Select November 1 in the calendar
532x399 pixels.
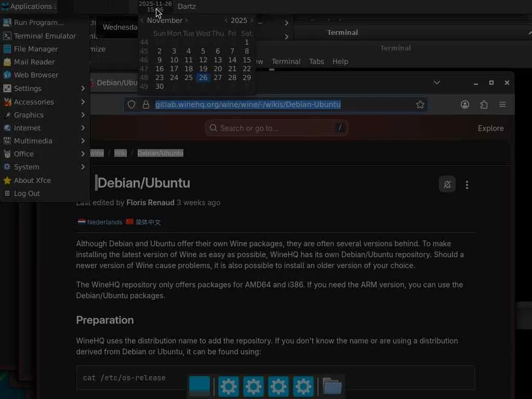(247, 43)
